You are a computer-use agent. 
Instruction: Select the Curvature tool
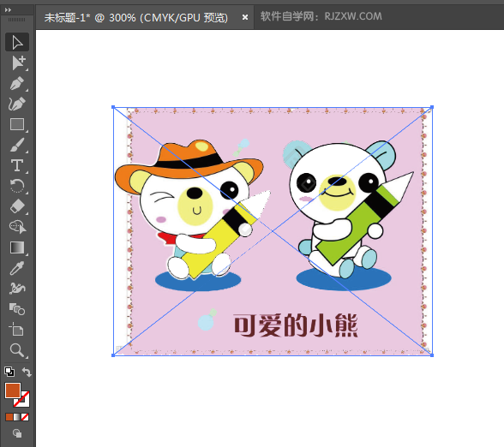click(17, 104)
